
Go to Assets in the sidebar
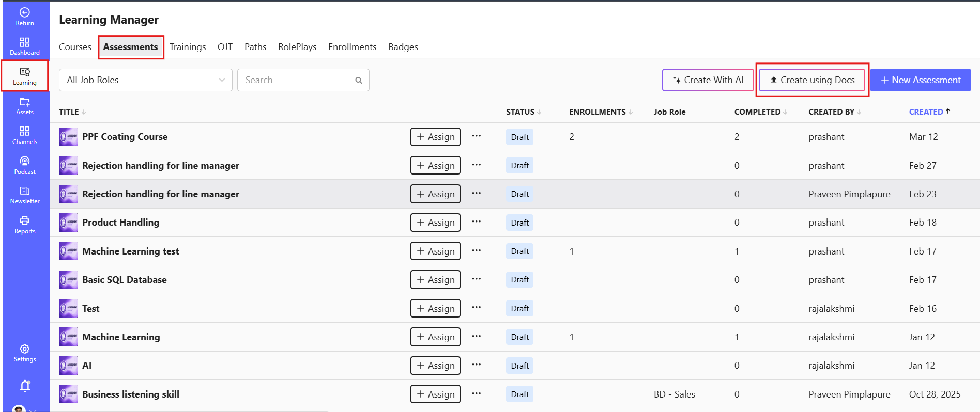point(25,106)
